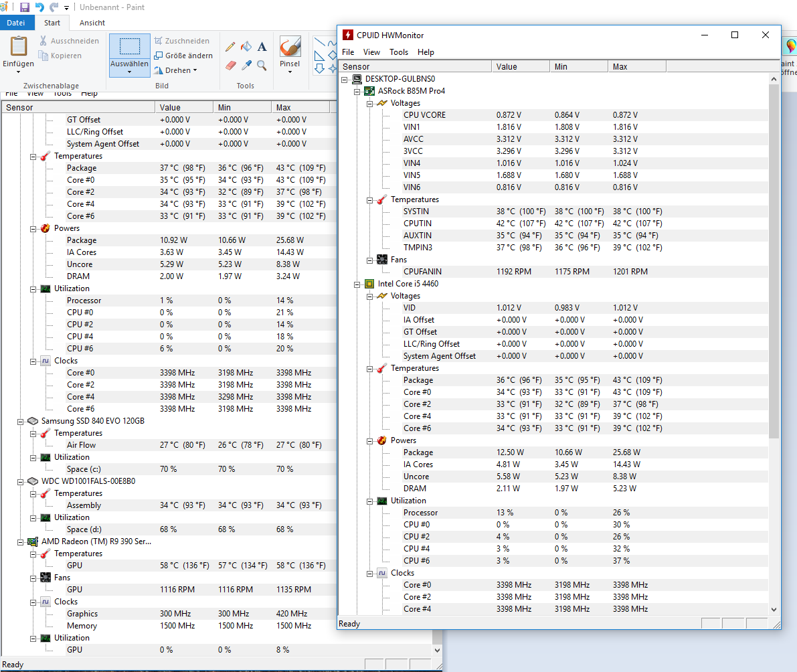Choose the right triangle shape in the shapes gallery
Image resolution: width=797 pixels, height=672 pixels.
coord(320,56)
